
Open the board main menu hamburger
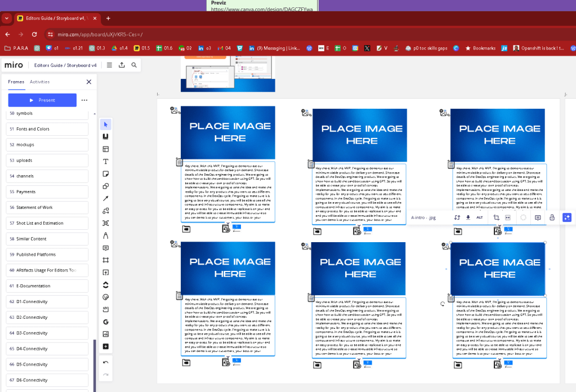point(109,65)
